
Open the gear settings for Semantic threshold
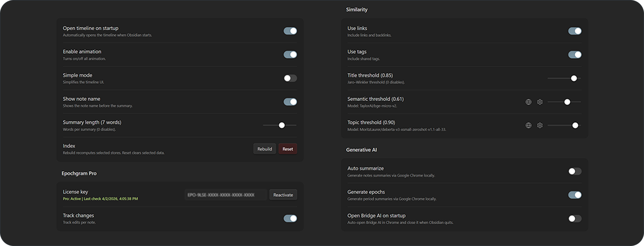click(x=540, y=102)
